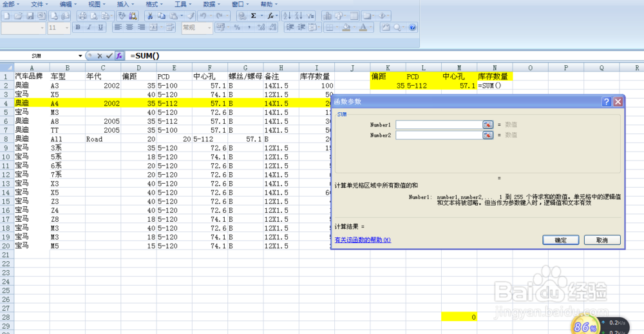This screenshot has width=644, height=334.
Task: Click the Copy icon
Action: point(162,16)
